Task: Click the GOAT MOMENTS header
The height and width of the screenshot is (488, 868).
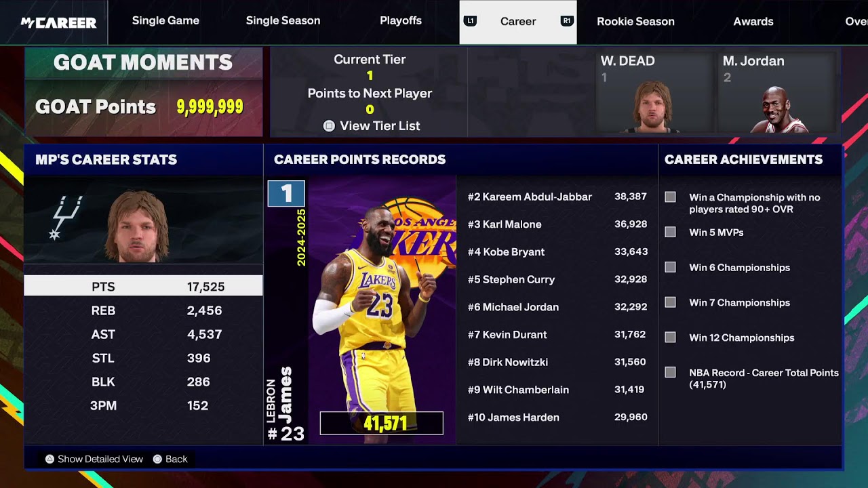Action: tap(143, 62)
